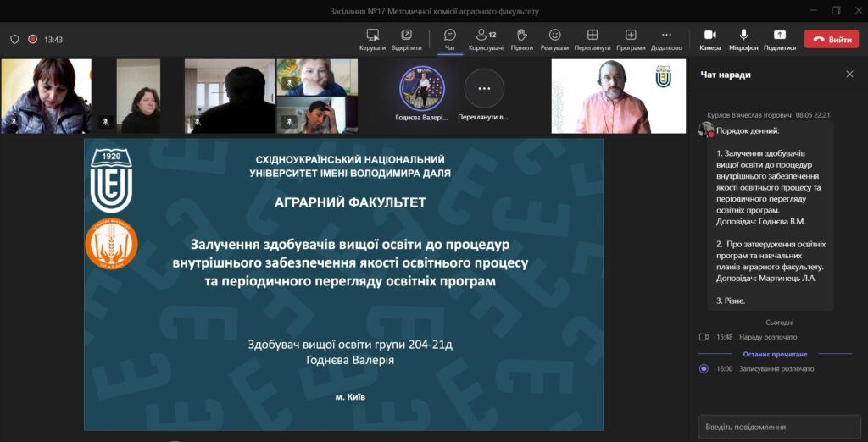The width and height of the screenshot is (868, 442).
Task: Expand the Додатково more actions menu
Action: coord(666,35)
